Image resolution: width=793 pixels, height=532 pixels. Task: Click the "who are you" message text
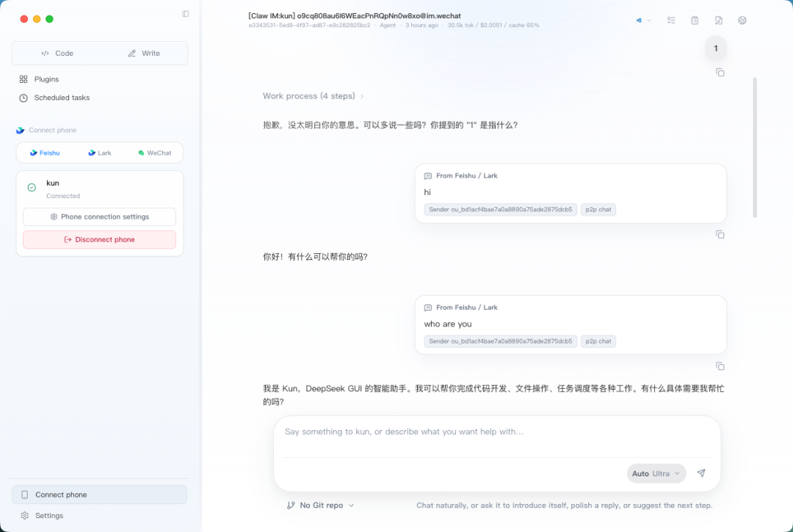click(448, 324)
